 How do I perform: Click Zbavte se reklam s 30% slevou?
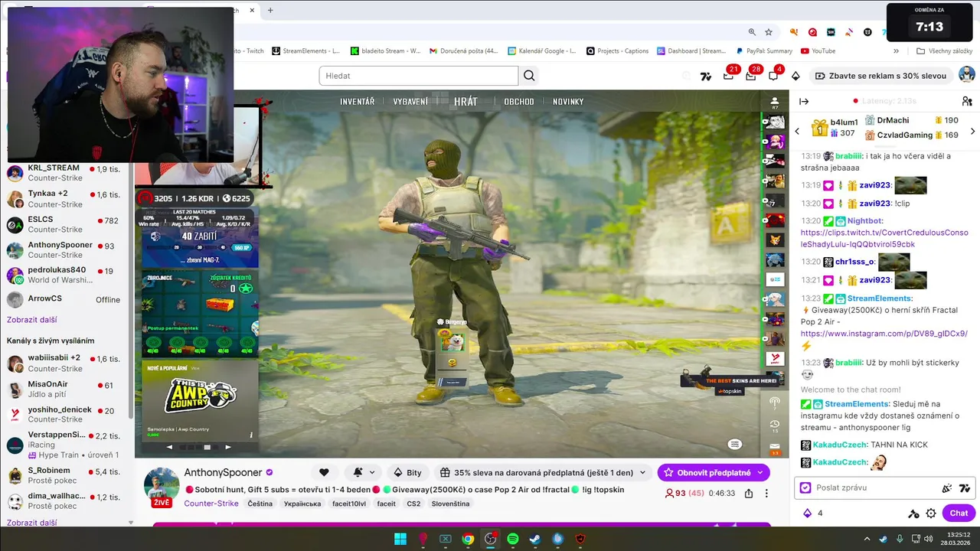881,76
